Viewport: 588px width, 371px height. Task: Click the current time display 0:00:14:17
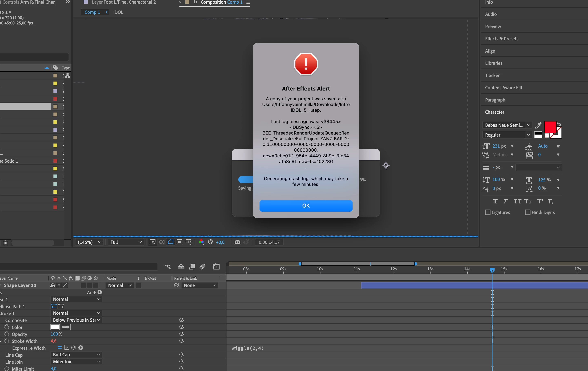269,242
